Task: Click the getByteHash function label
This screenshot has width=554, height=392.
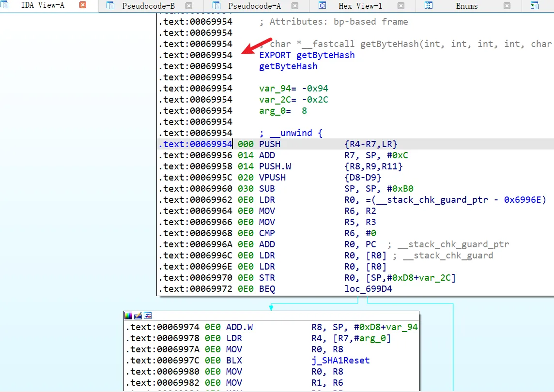Action: tap(288, 66)
